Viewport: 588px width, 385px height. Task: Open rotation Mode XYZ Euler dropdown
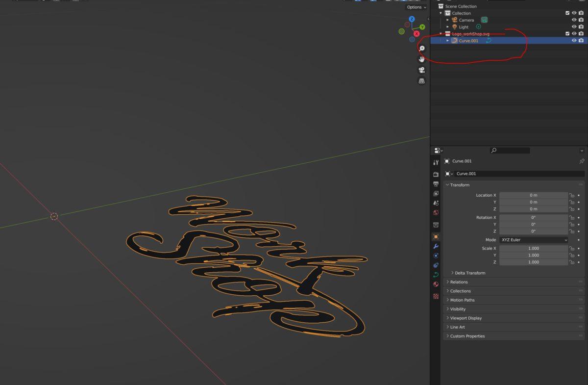(x=534, y=240)
